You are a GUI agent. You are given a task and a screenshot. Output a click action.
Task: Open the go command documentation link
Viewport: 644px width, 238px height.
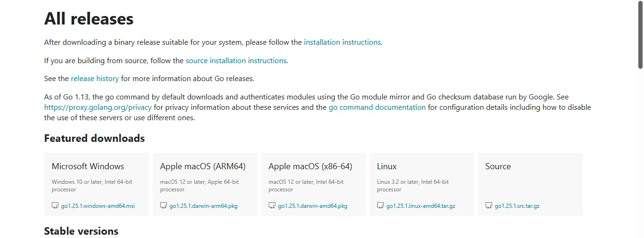377,107
